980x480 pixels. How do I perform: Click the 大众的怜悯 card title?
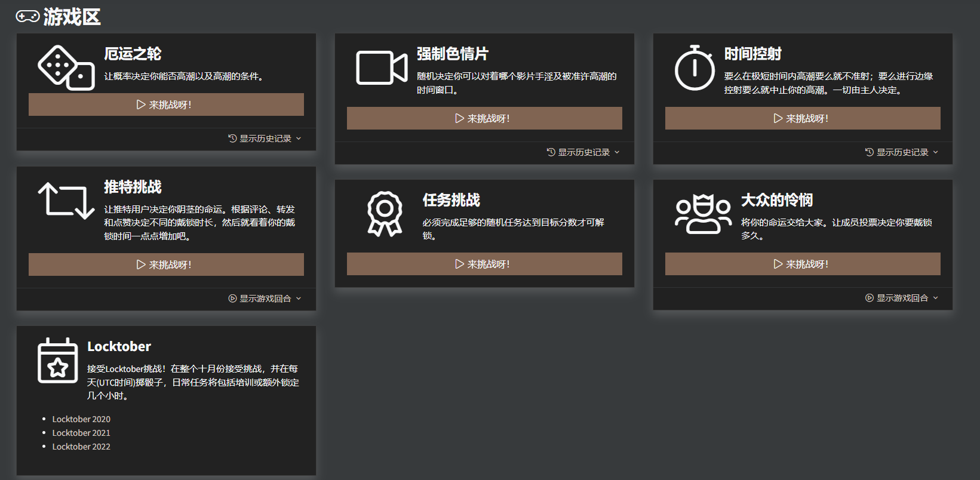pos(776,200)
